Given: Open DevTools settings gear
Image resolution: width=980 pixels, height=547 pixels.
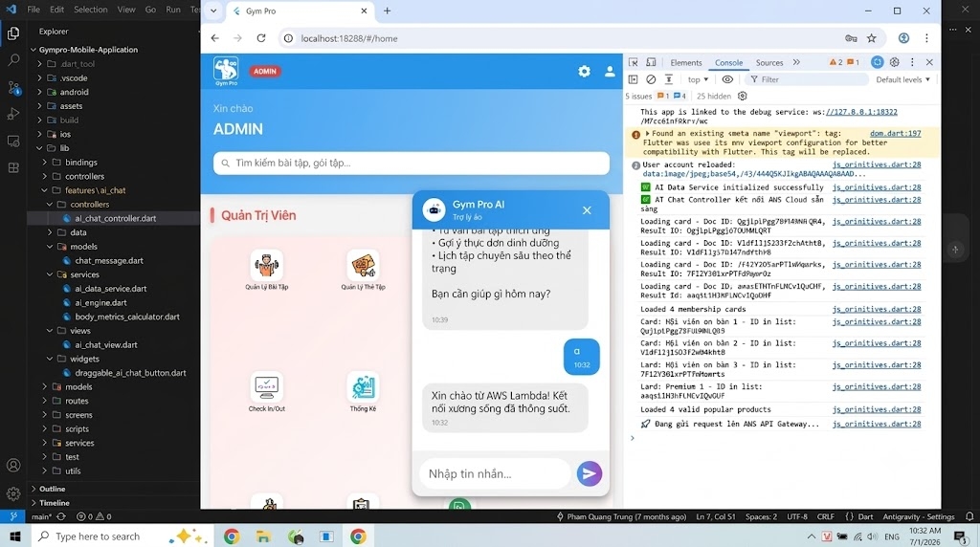Looking at the screenshot, I should coord(895,62).
